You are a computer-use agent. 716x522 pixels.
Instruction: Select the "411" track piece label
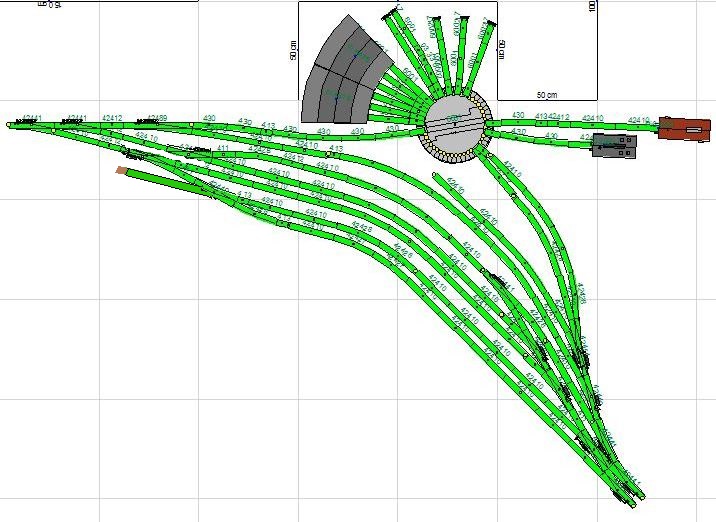click(x=223, y=148)
